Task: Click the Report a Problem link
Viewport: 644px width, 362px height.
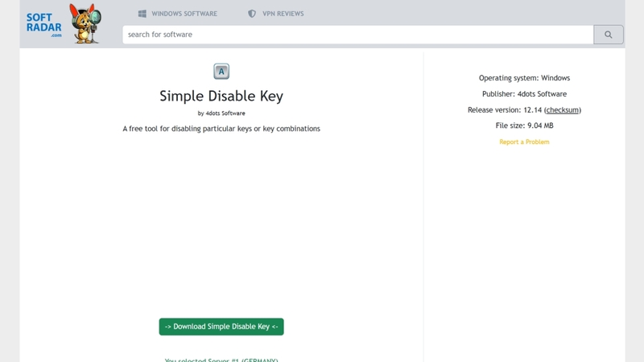Action: (x=524, y=142)
